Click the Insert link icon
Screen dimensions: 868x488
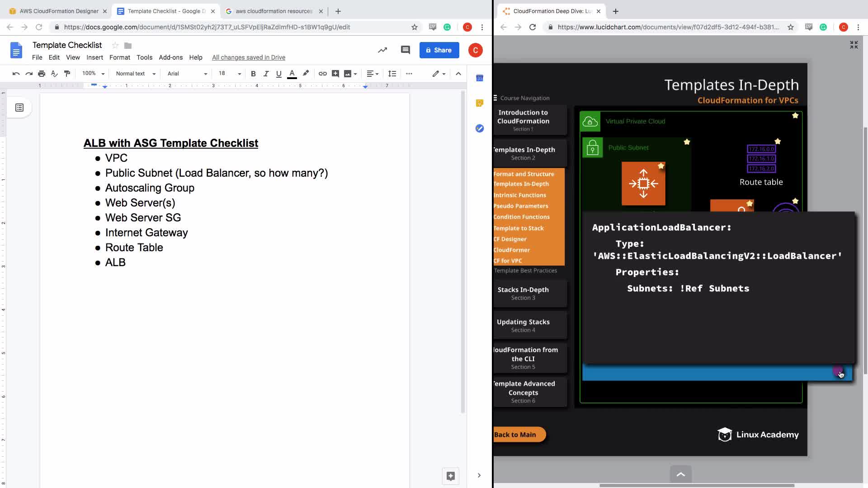click(322, 74)
